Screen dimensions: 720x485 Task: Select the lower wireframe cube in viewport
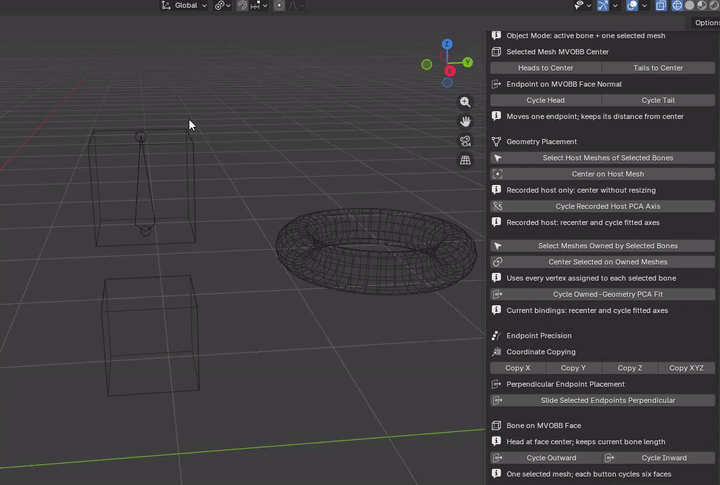(151, 336)
